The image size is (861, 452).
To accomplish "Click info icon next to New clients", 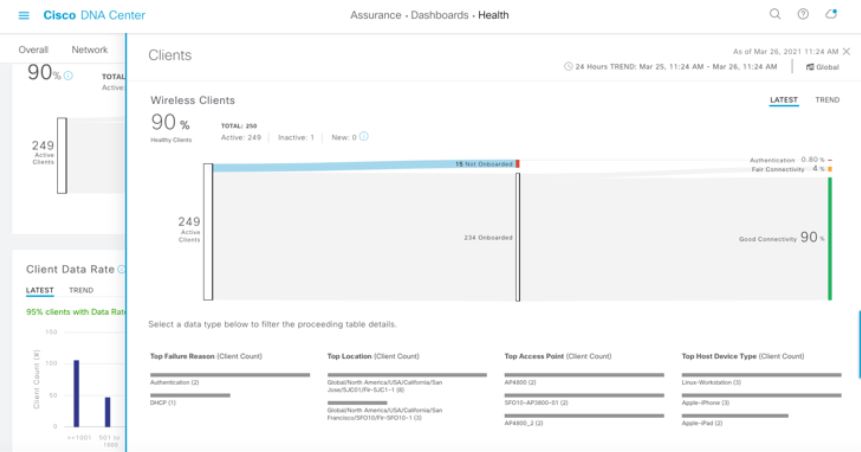I will [364, 137].
